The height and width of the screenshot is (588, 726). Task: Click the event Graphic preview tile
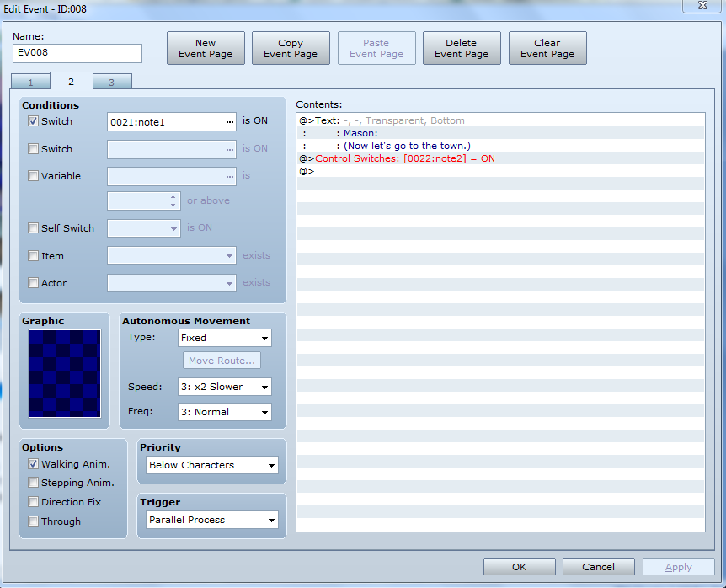click(65, 373)
